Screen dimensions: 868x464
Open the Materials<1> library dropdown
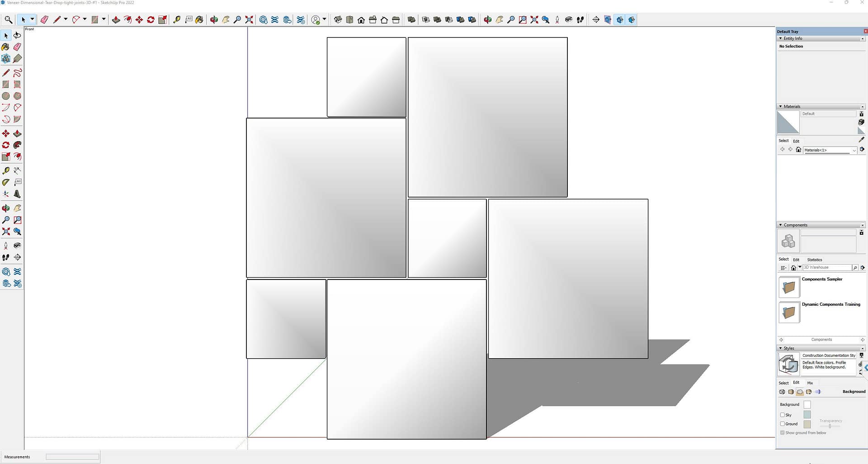pos(854,150)
